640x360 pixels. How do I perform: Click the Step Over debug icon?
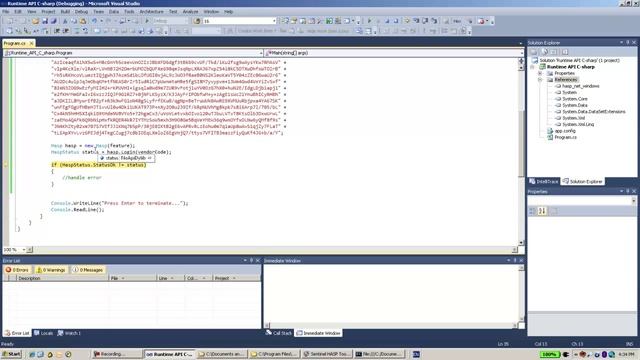[x=425, y=21]
